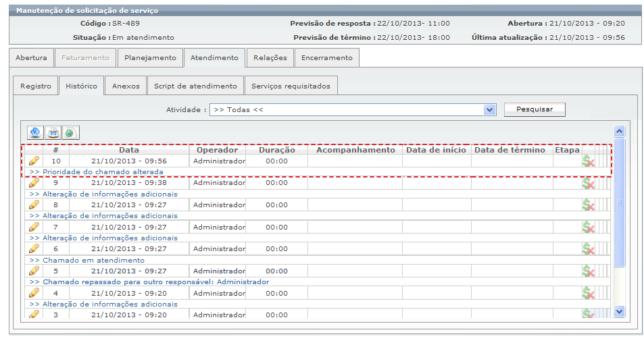Click the Última atualização value 21/10/2013 - 09:56
The width and height of the screenshot is (644, 349).
tap(587, 37)
